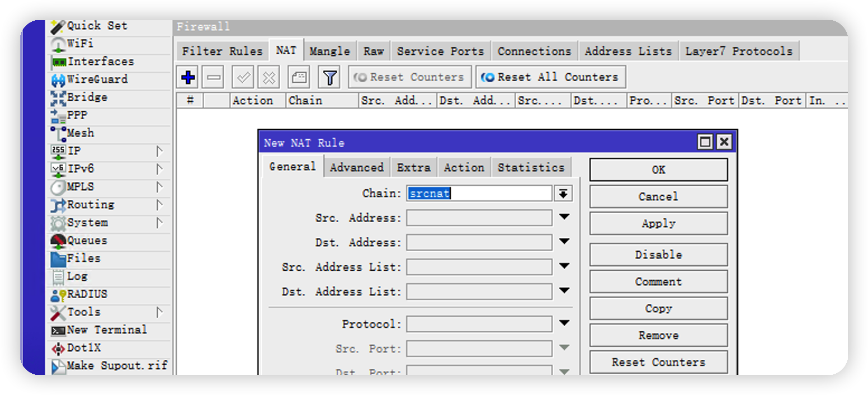Click the Cancel button

click(658, 196)
